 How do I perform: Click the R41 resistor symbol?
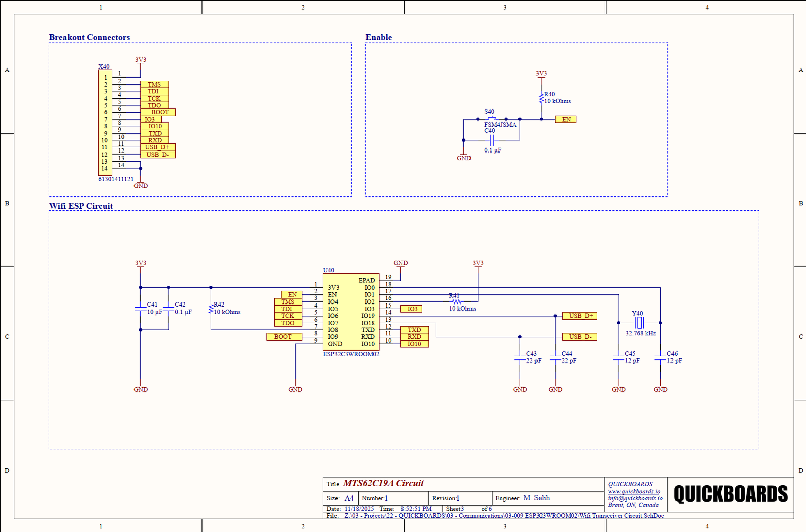click(x=456, y=301)
